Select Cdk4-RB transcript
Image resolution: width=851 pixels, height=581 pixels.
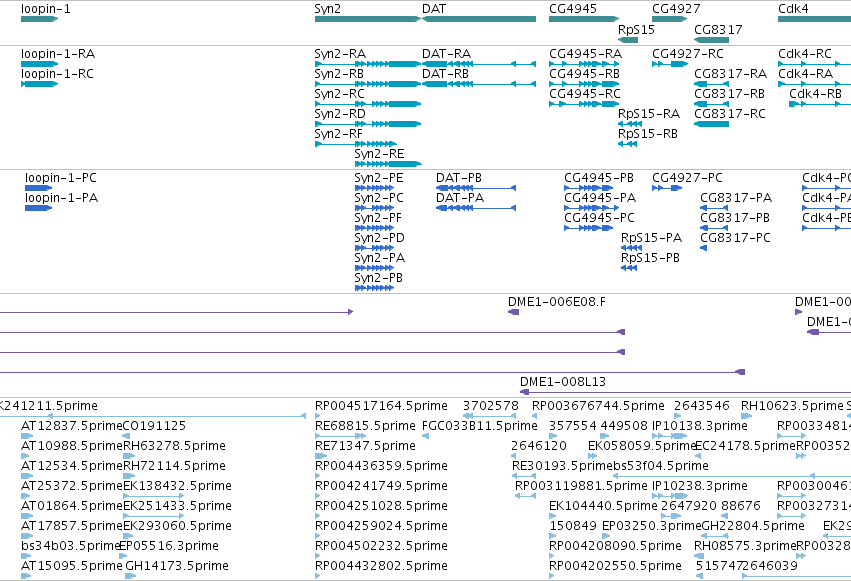point(820,104)
